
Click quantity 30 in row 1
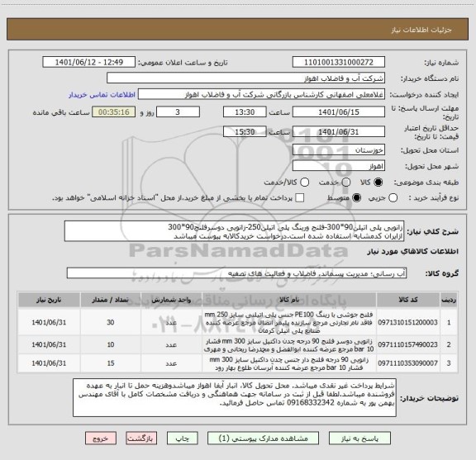[111, 323]
